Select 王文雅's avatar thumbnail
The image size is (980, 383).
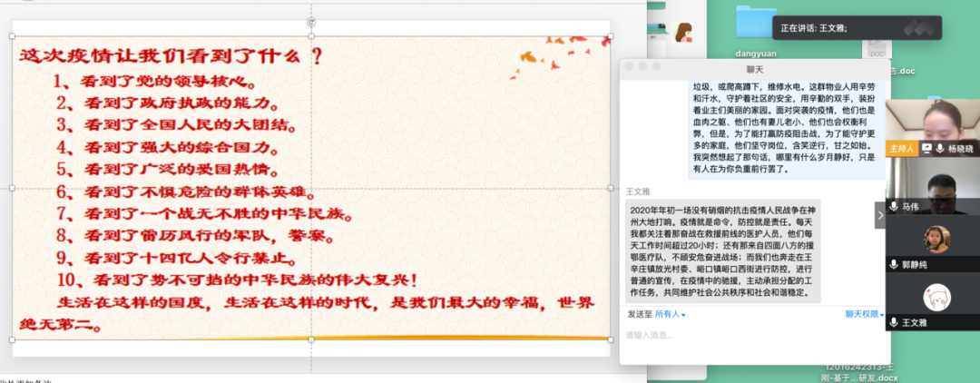(935, 297)
